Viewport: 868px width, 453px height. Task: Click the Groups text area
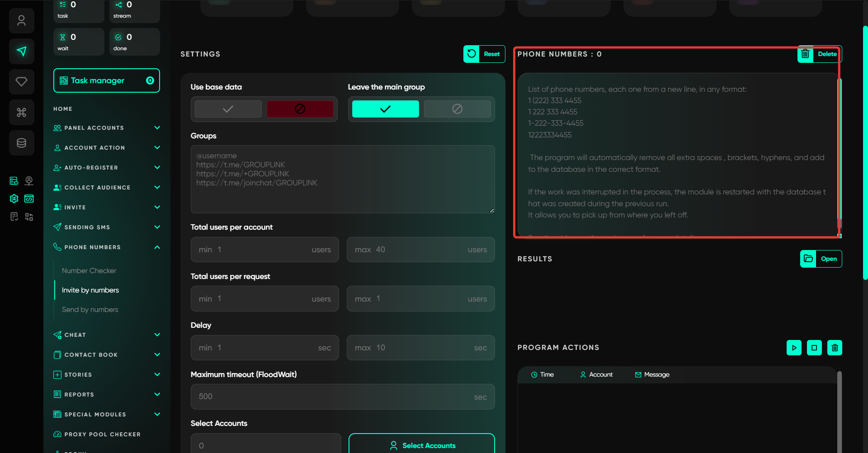[342, 179]
